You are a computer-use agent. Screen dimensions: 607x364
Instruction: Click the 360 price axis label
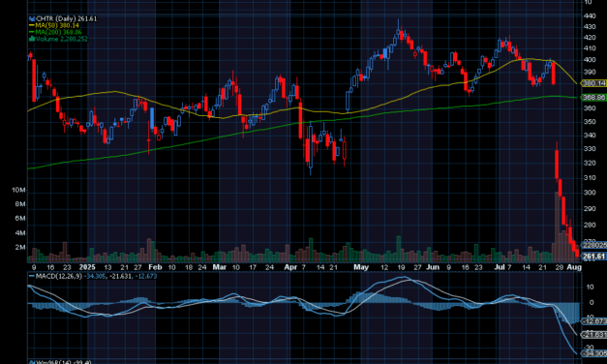tap(590, 108)
